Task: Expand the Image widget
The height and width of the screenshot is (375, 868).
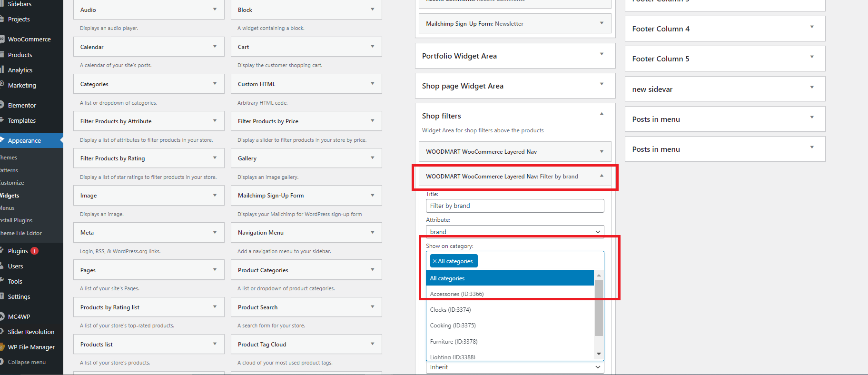Action: tap(215, 195)
